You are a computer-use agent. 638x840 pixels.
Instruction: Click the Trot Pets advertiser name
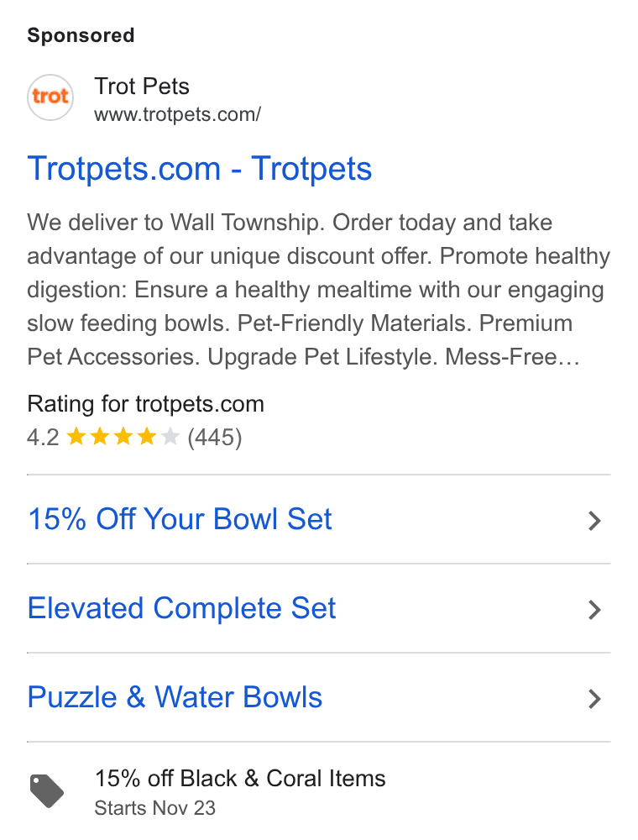pos(142,87)
